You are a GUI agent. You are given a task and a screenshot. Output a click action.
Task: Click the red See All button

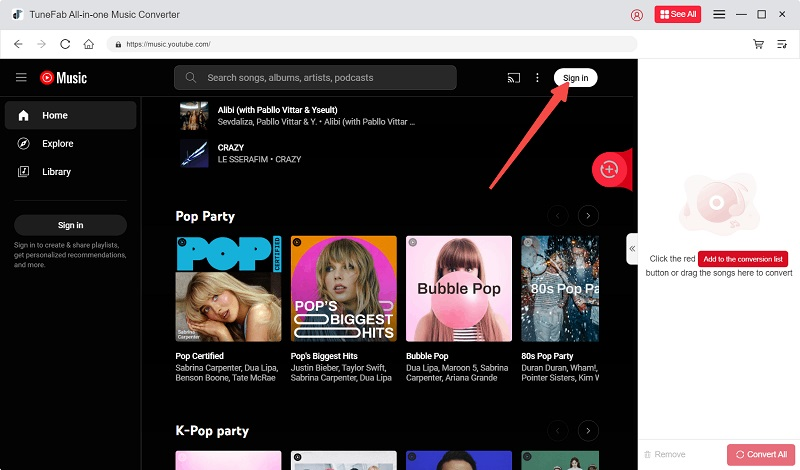point(678,14)
